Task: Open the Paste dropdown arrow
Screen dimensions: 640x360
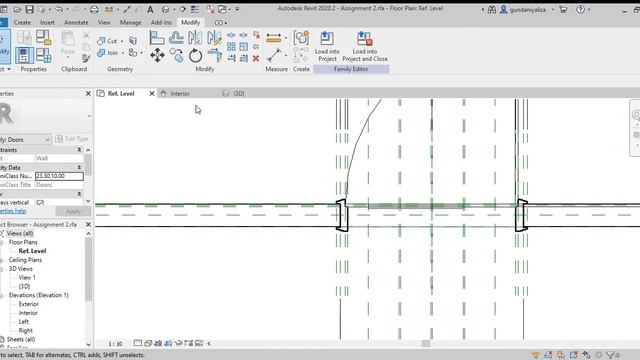Action: click(68, 58)
